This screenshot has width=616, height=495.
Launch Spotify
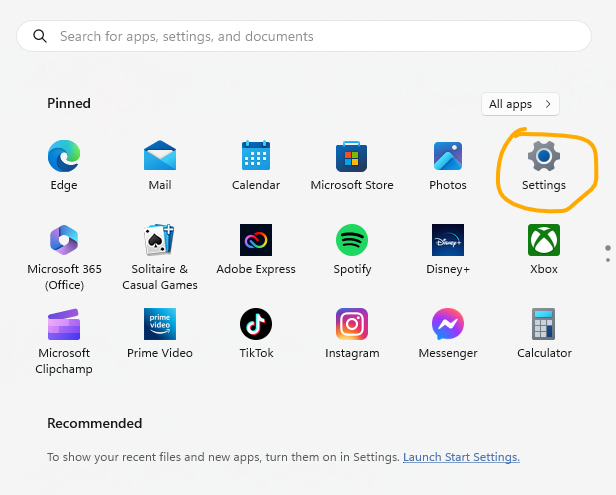coord(352,249)
